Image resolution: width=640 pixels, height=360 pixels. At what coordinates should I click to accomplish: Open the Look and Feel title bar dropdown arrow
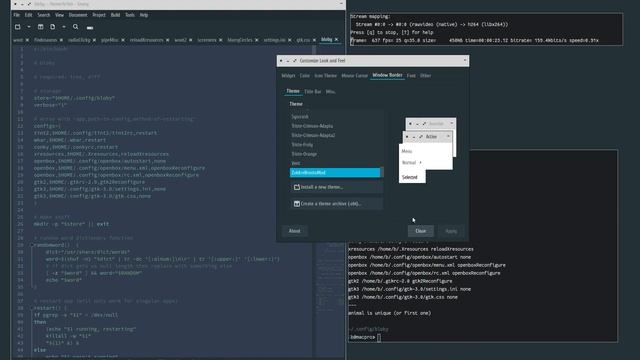coord(464,60)
